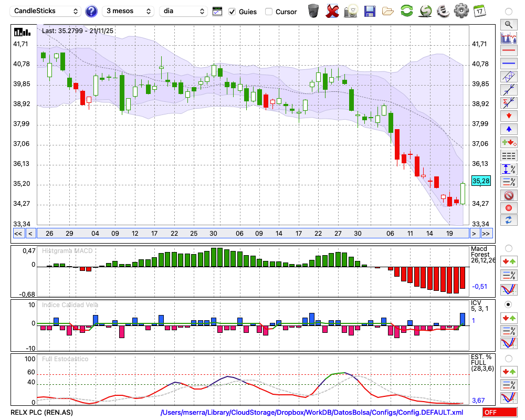Click the triple dashed lines icon

coord(509,155)
